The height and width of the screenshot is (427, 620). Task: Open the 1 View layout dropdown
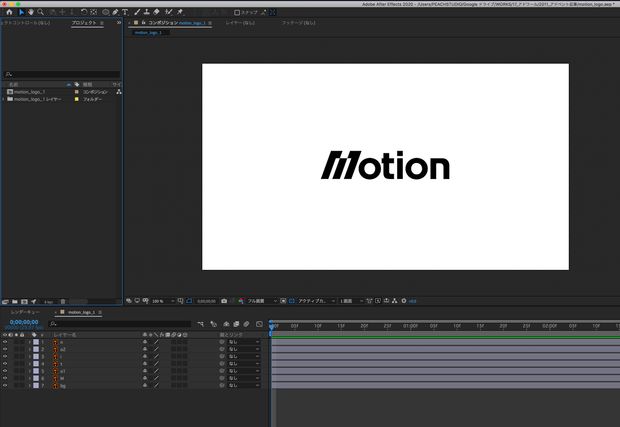click(351, 301)
